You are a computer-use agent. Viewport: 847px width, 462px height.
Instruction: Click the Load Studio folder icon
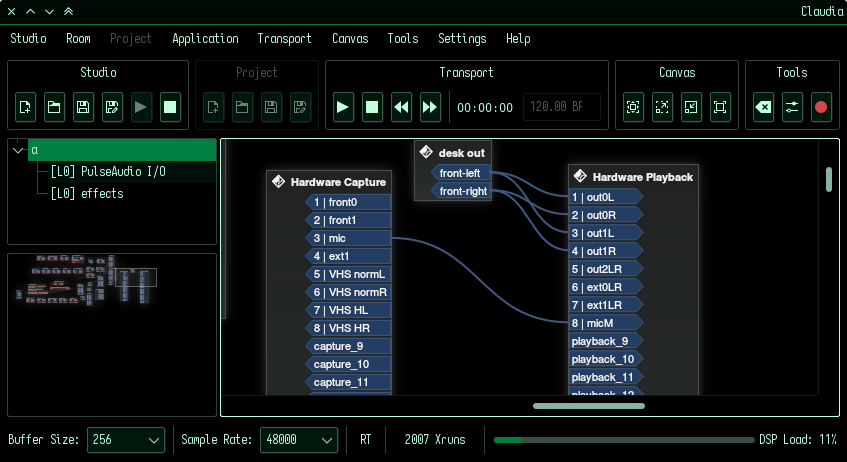click(55, 107)
